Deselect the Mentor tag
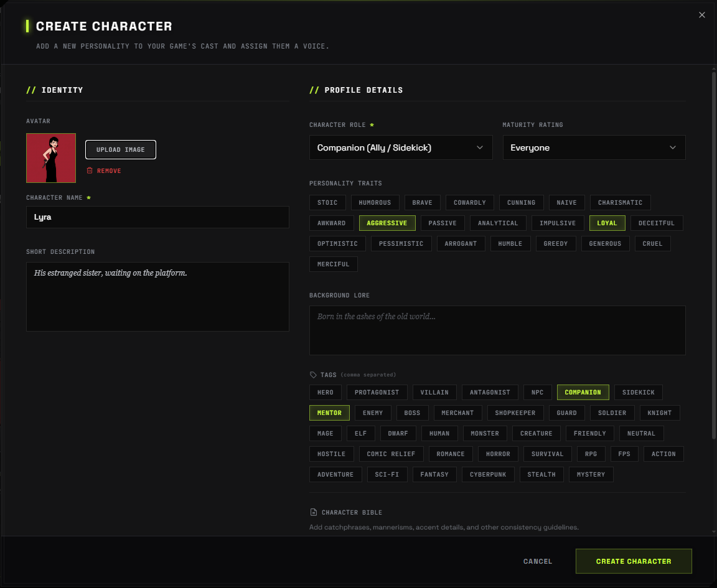 [329, 413]
